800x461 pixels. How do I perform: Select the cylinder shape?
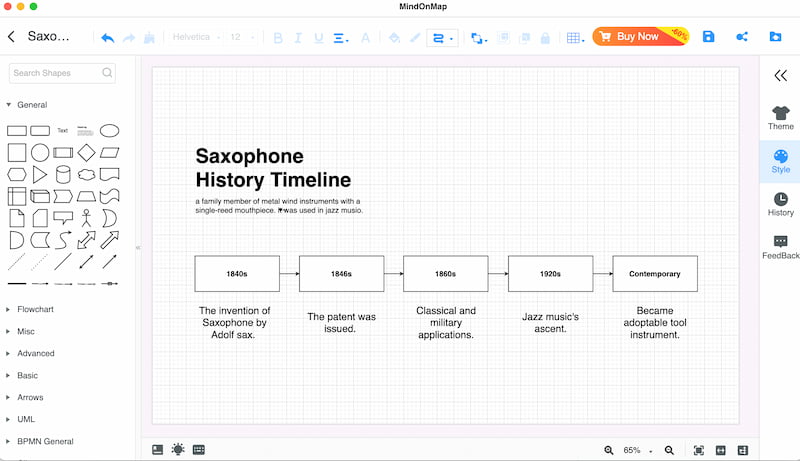(x=63, y=174)
